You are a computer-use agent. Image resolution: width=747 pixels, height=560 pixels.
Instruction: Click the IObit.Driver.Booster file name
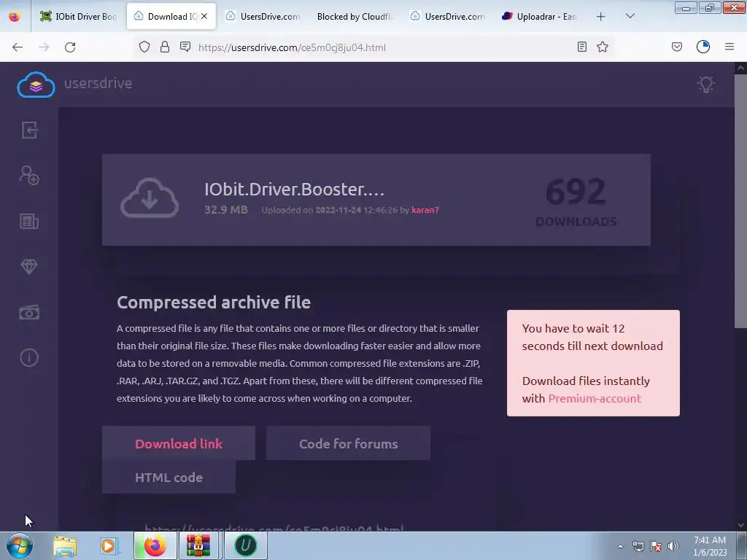coord(294,189)
